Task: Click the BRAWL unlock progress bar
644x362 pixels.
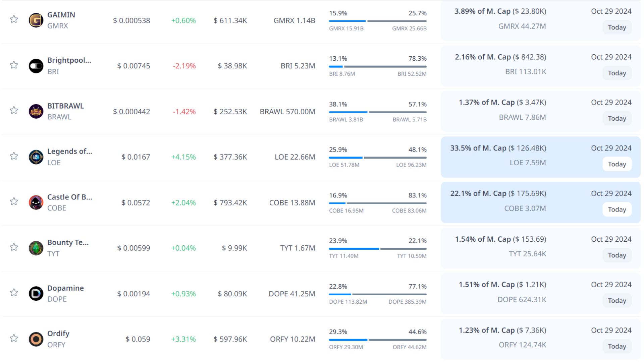Action: [x=378, y=112]
